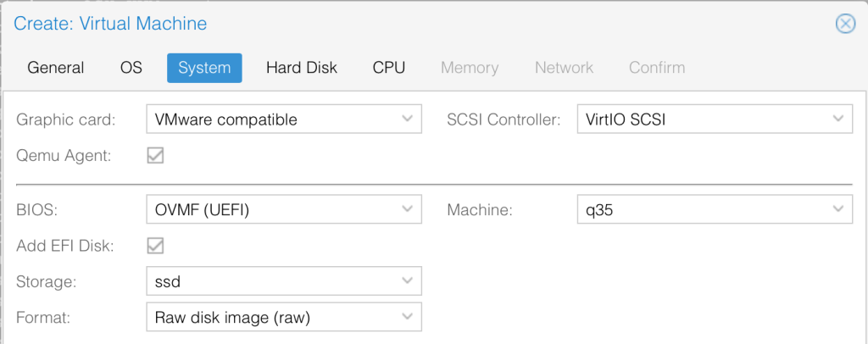
Task: Open the Machine type dropdown arrow
Action: [837, 208]
